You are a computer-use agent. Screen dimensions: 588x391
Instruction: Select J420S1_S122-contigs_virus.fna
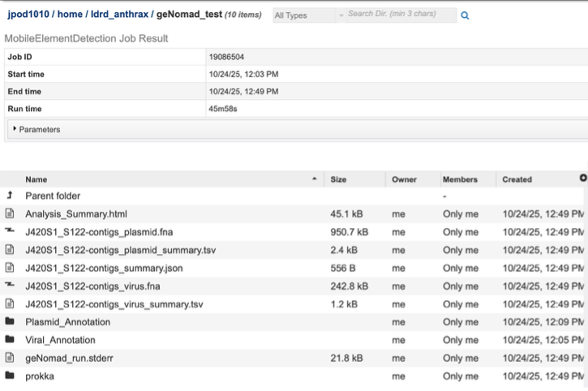coord(92,286)
